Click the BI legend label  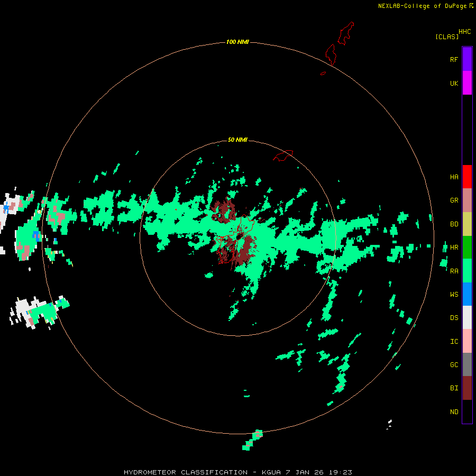coord(454,388)
